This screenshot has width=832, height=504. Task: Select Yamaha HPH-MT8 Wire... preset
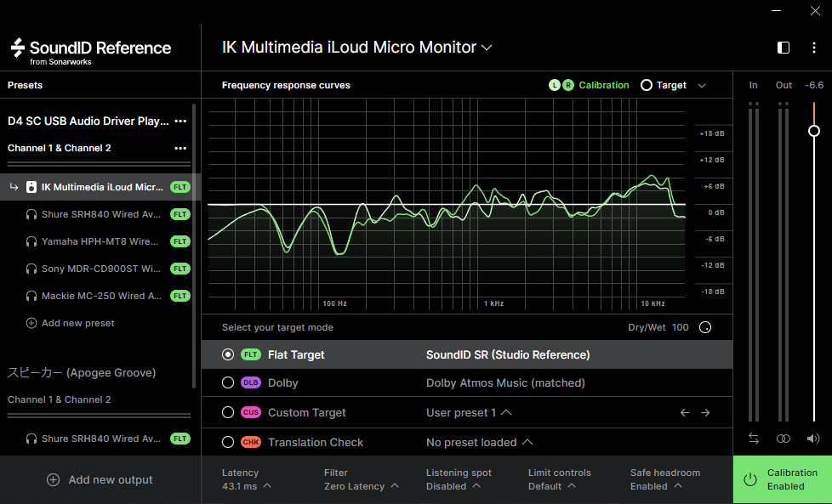tap(100, 241)
